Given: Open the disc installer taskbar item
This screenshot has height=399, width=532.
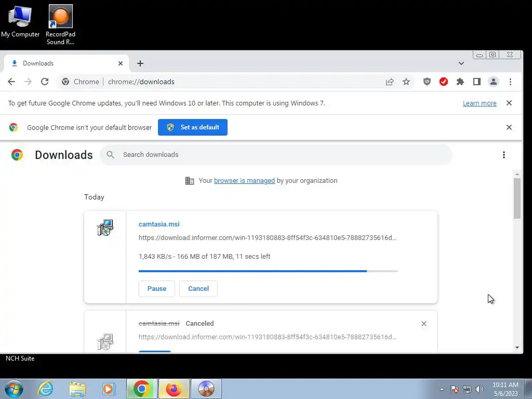Looking at the screenshot, I should (x=206, y=389).
